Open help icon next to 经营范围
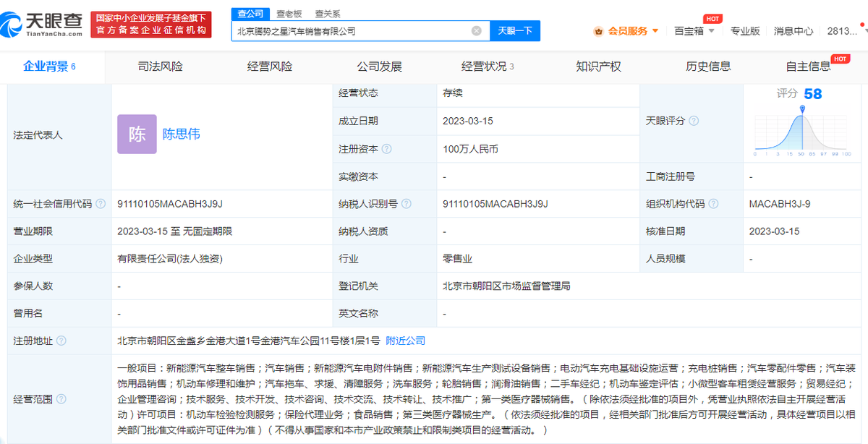Image resolution: width=868 pixels, height=444 pixels. click(x=61, y=399)
